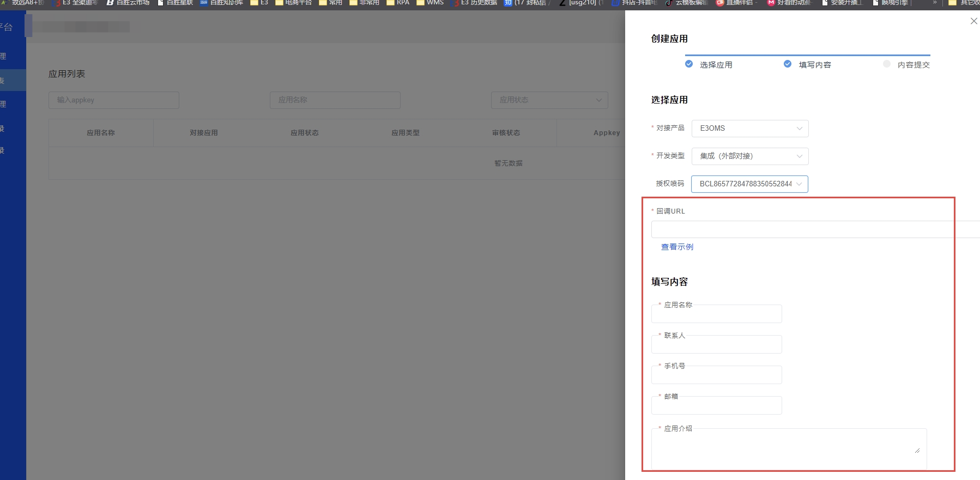Click the 应用名称 field under 填写内容
This screenshot has width=980, height=480.
tap(716, 314)
